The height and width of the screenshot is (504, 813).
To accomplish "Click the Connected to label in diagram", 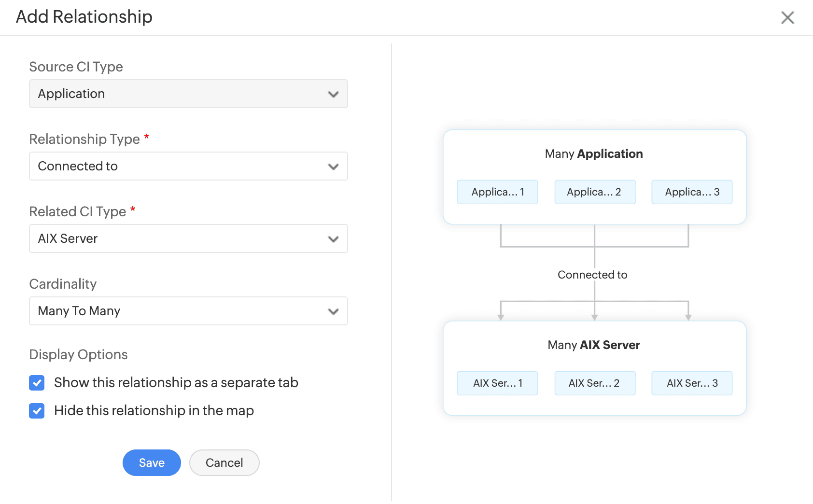I will (x=592, y=275).
